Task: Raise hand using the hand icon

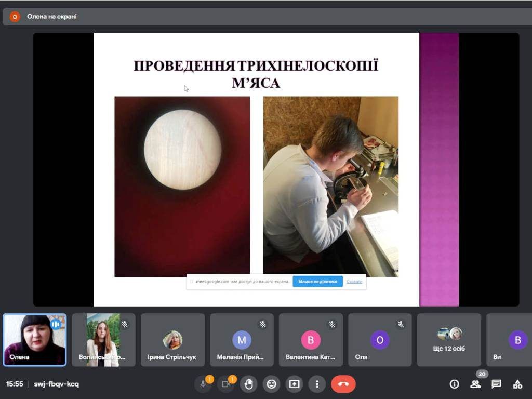Action: (x=249, y=384)
